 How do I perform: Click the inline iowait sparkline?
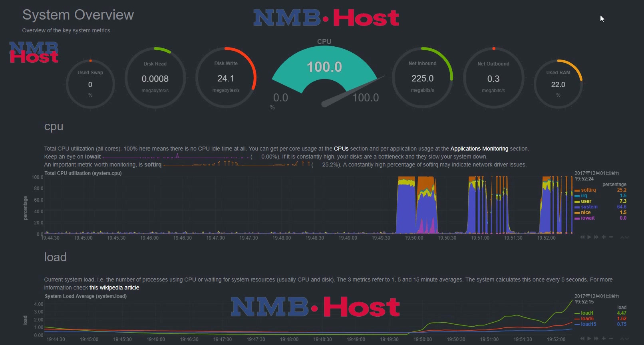[176, 157]
